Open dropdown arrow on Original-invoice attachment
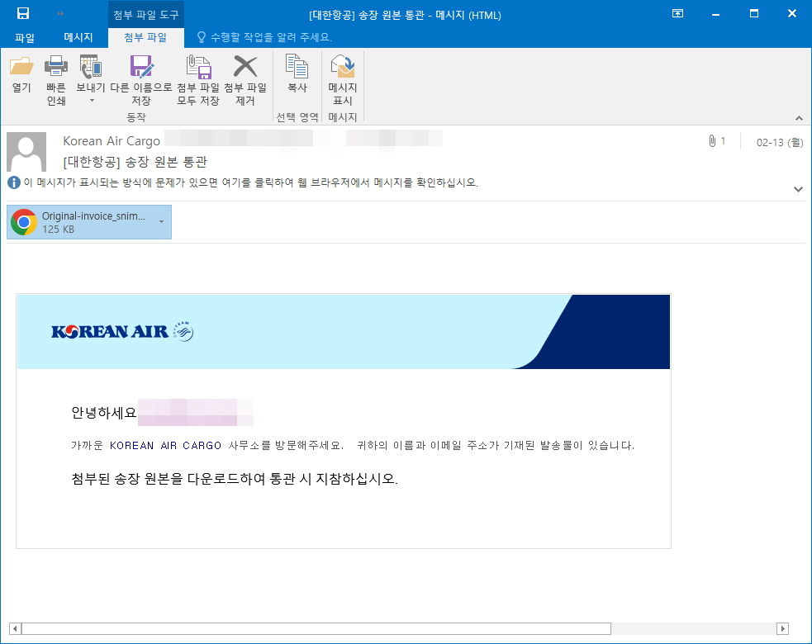 [162, 222]
